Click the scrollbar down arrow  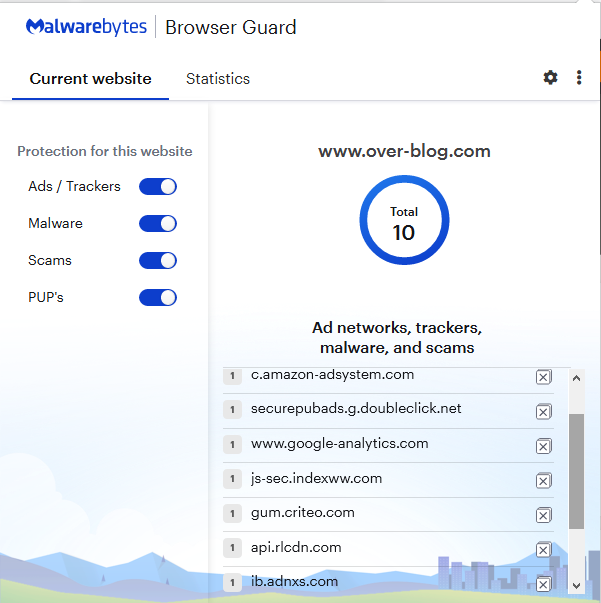(x=576, y=586)
